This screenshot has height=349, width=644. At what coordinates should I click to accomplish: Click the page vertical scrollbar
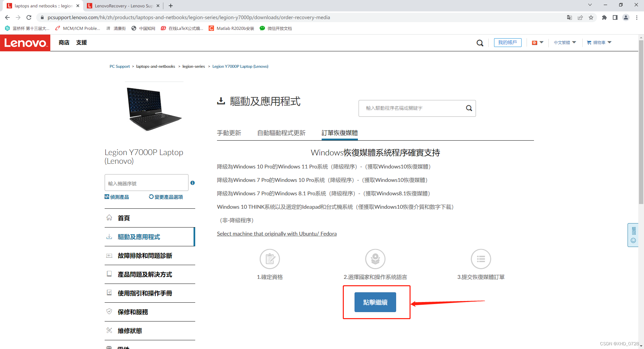[x=641, y=121]
